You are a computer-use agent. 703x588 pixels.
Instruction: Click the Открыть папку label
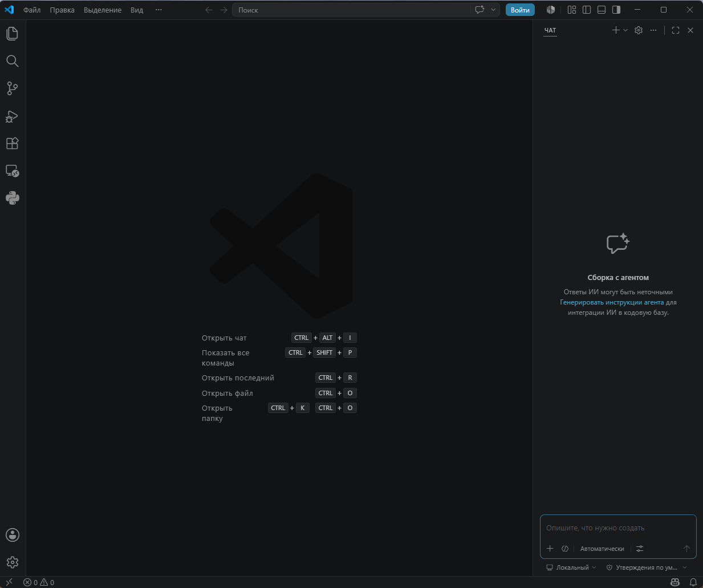tap(217, 413)
